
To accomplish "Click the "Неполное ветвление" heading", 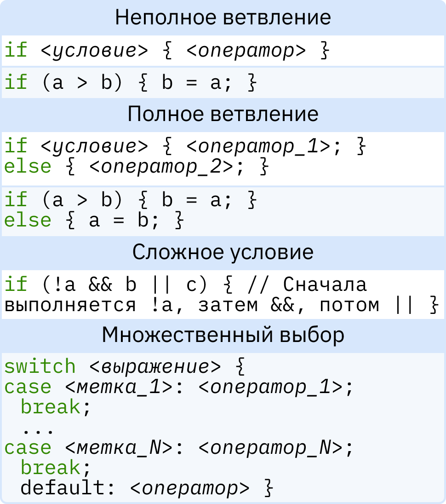I will [x=223, y=18].
